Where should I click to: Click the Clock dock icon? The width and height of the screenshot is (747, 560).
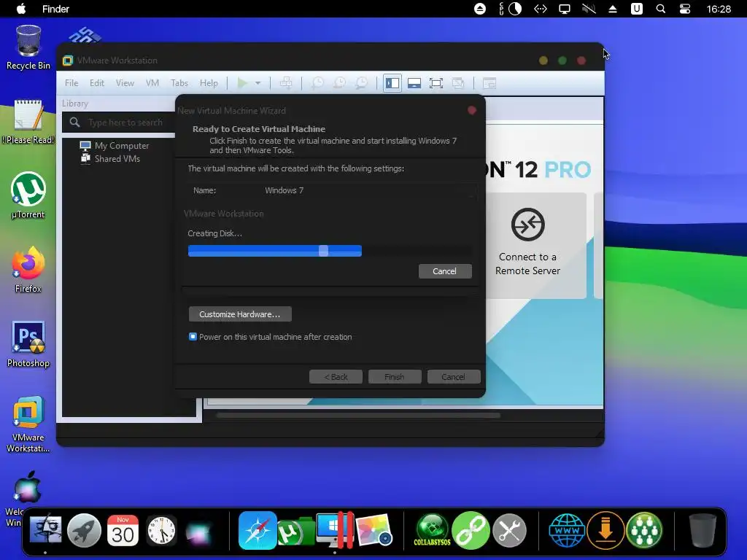(161, 530)
